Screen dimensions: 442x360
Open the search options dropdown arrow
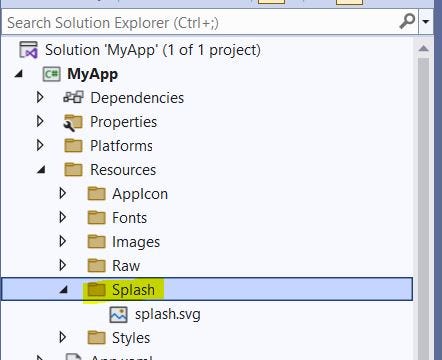[426, 22]
